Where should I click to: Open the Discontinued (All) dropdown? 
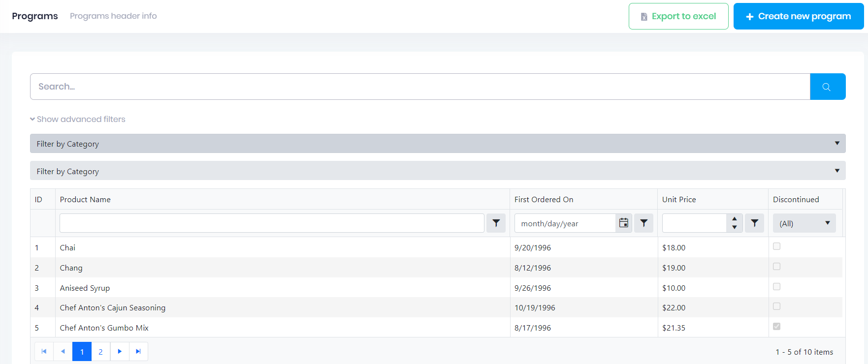point(804,223)
